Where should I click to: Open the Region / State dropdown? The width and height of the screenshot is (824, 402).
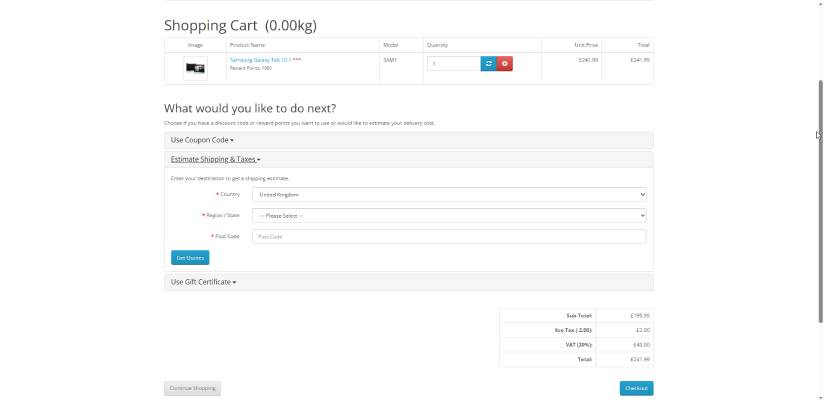tap(448, 215)
